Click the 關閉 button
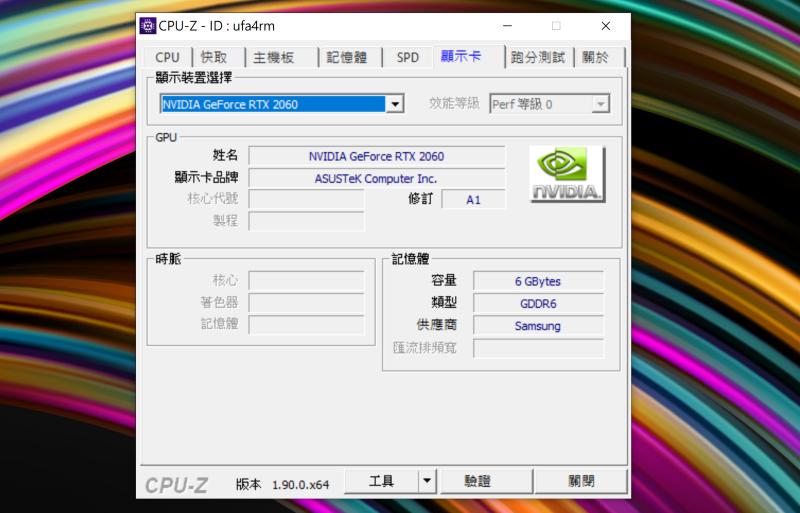This screenshot has width=800, height=513. pyautogui.click(x=581, y=481)
